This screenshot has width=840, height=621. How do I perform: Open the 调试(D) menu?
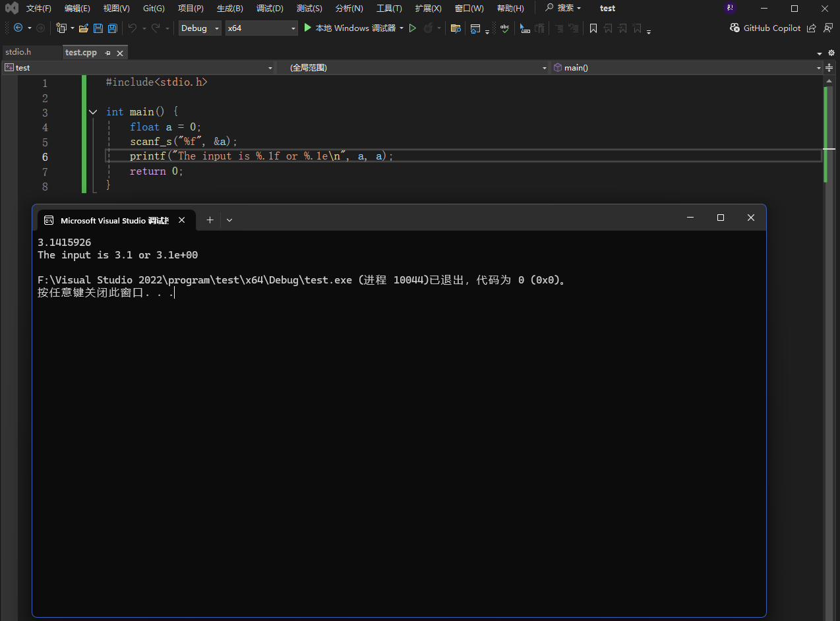coord(270,9)
